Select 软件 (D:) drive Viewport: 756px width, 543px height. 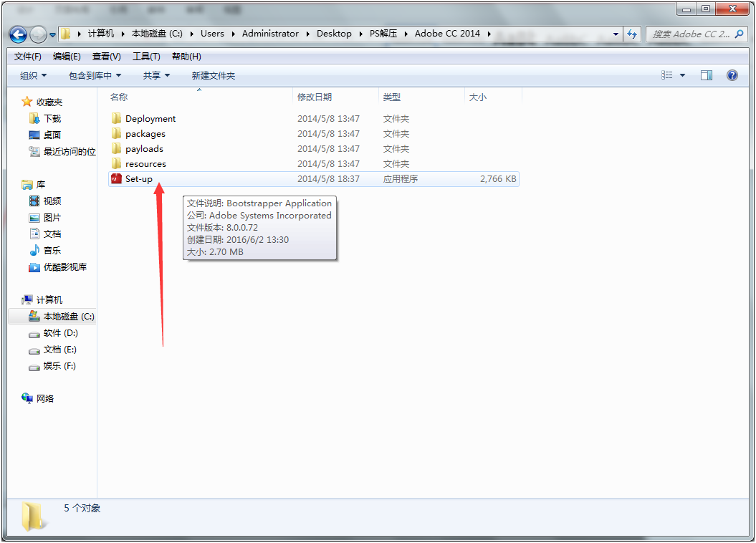(54, 333)
